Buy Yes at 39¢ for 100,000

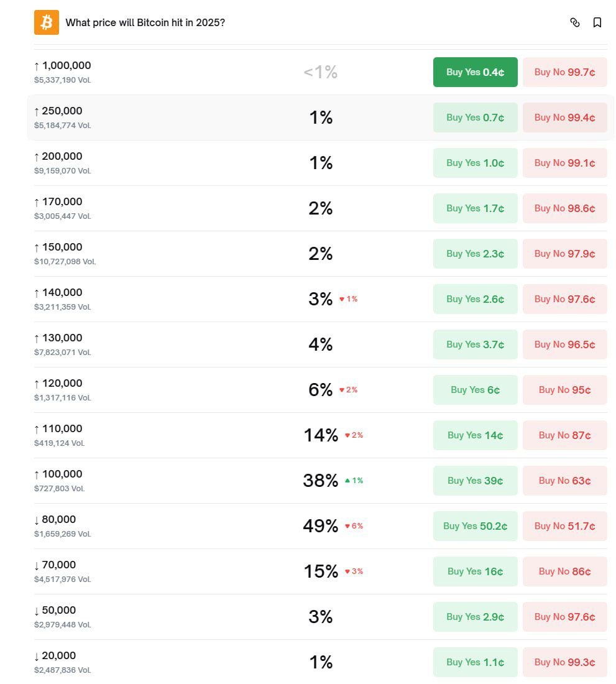tap(475, 481)
